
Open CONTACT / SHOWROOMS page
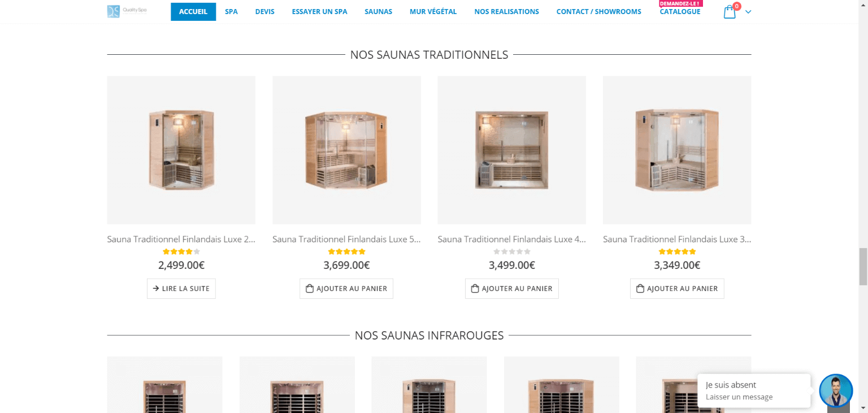click(598, 12)
